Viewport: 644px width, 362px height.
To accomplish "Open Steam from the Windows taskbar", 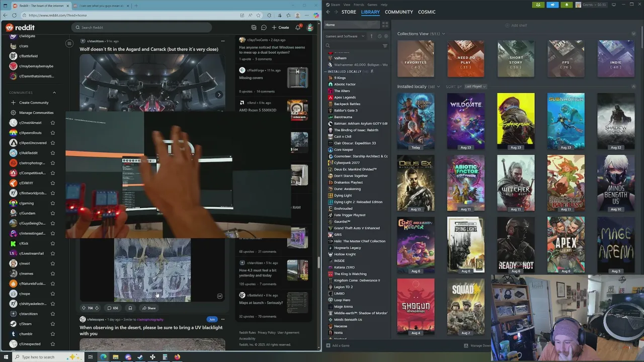I will [140, 357].
